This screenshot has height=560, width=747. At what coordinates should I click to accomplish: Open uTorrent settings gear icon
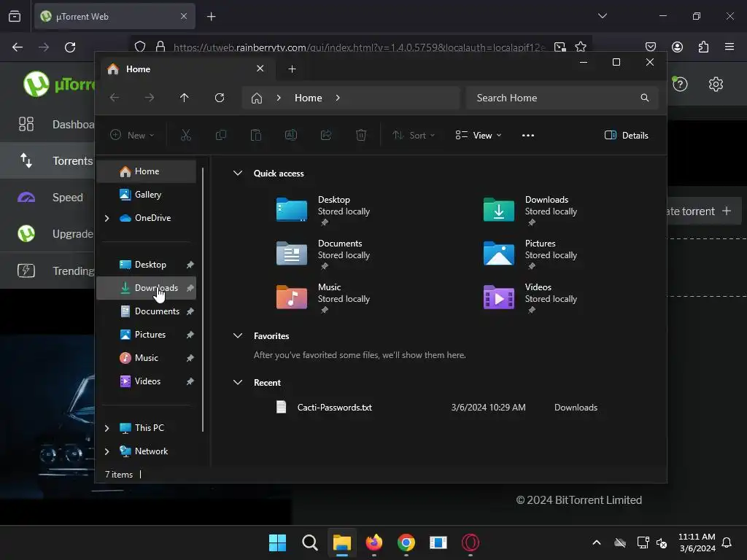716,85
